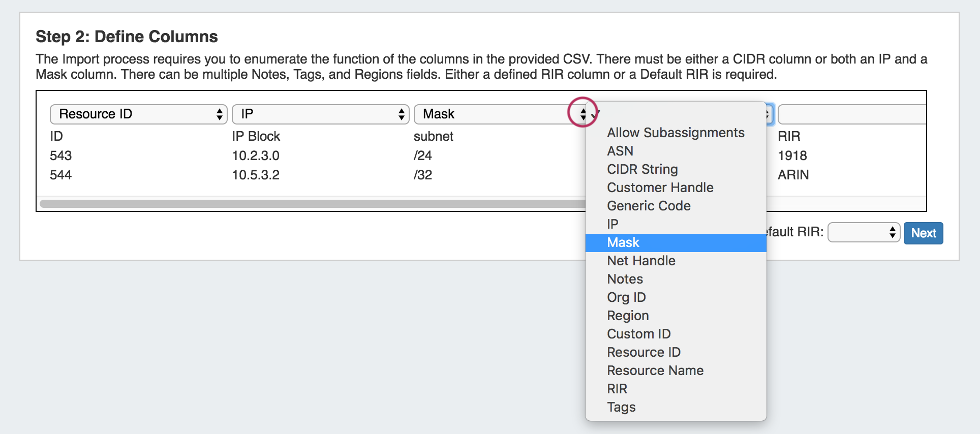Pick the Org ID option

point(626,297)
